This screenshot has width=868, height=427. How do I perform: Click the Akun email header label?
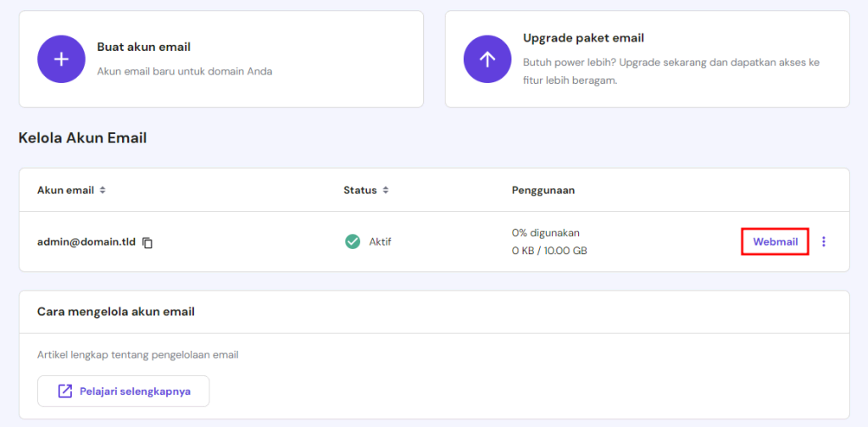65,191
